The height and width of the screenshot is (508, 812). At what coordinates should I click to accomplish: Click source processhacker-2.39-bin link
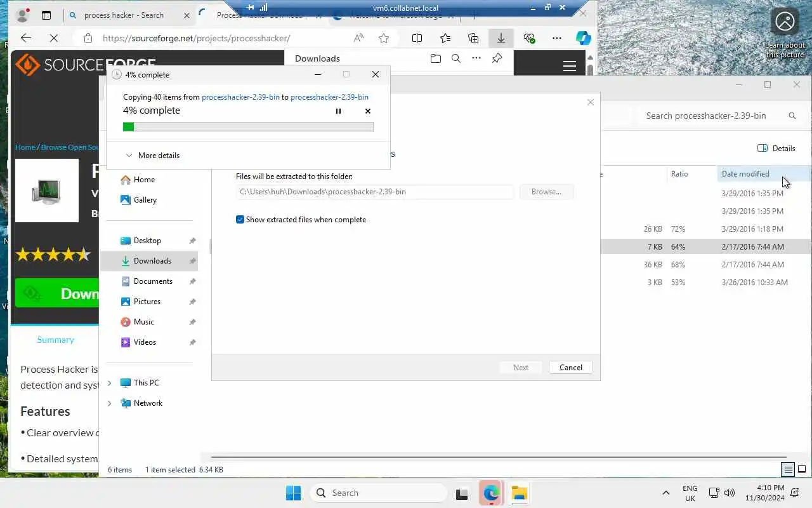tap(240, 97)
